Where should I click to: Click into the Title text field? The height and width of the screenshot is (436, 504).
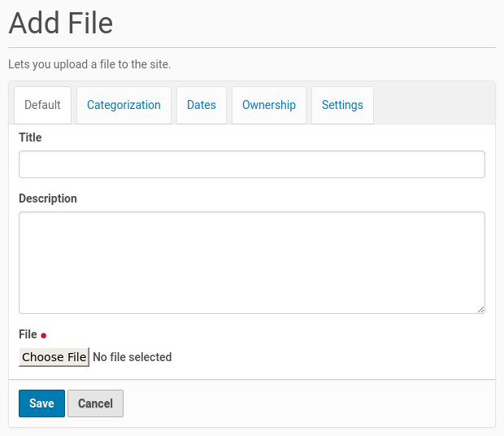coord(252,164)
